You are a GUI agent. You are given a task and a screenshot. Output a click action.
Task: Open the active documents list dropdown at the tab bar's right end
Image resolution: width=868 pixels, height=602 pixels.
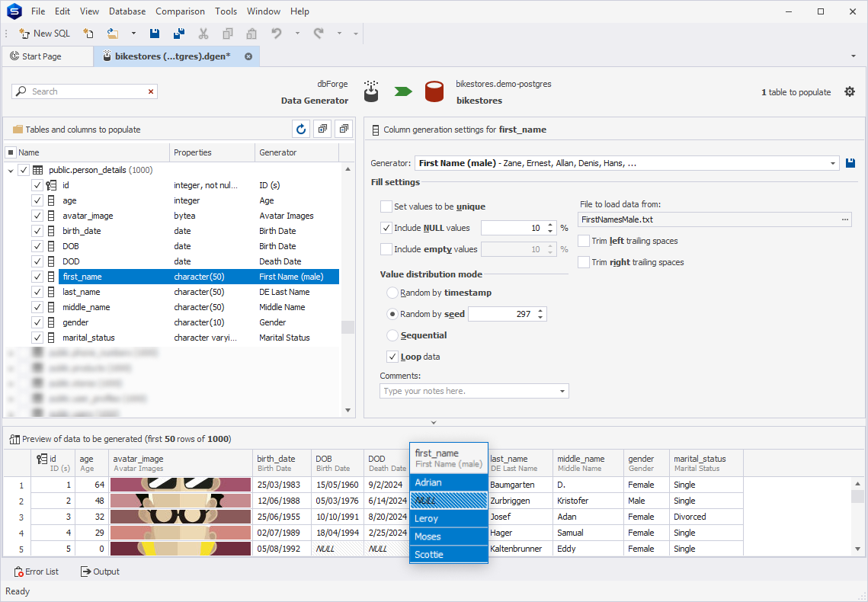[853, 56]
